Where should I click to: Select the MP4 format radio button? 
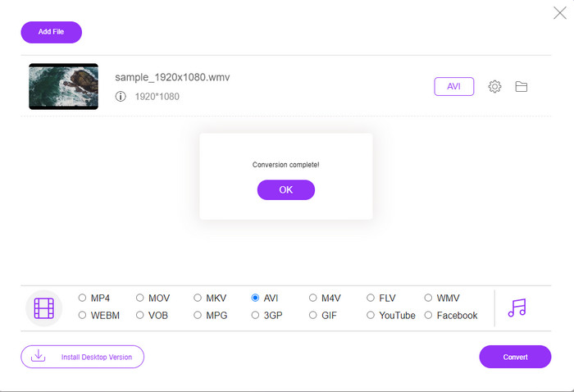(82, 298)
